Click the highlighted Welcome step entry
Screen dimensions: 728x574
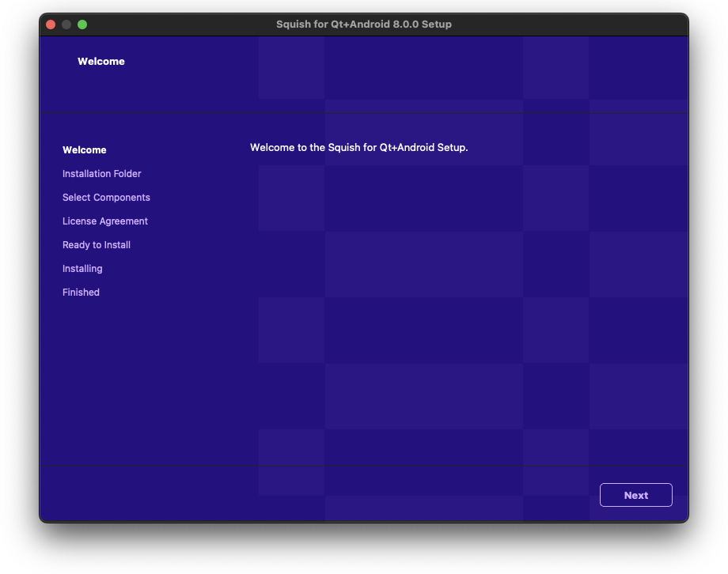tap(85, 149)
